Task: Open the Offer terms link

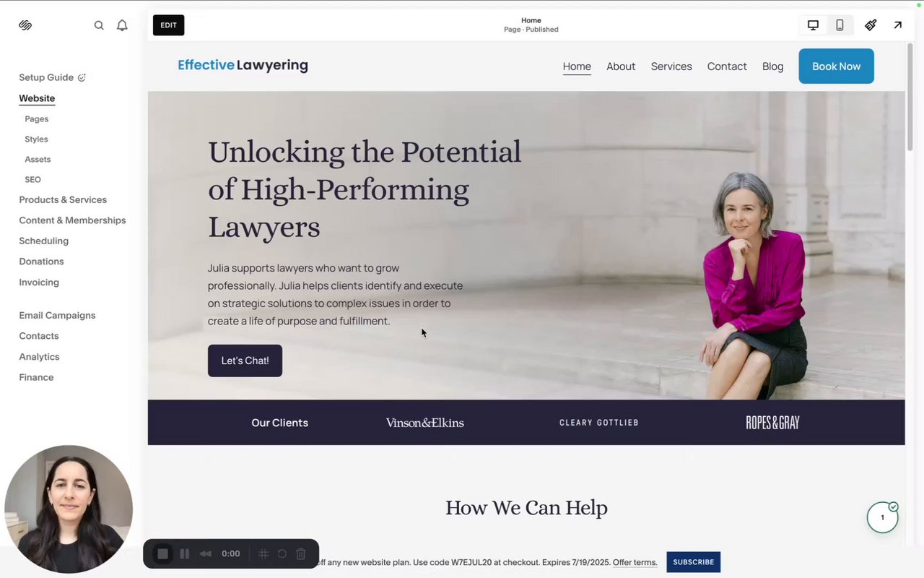Action: coord(635,563)
